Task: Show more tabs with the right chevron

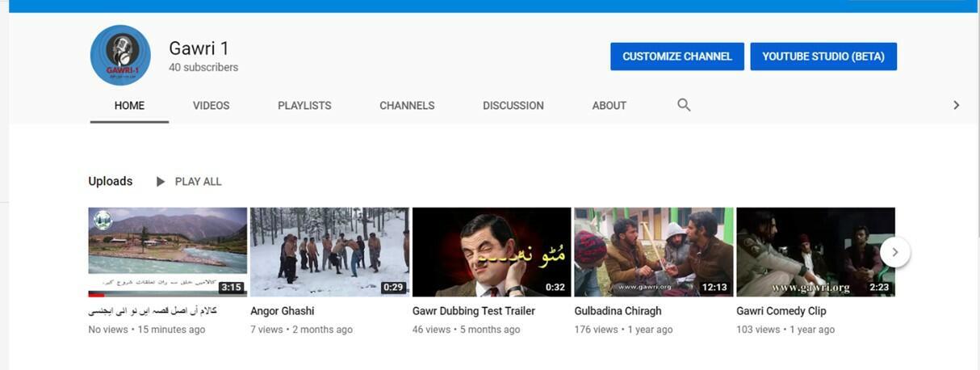Action: point(956,105)
